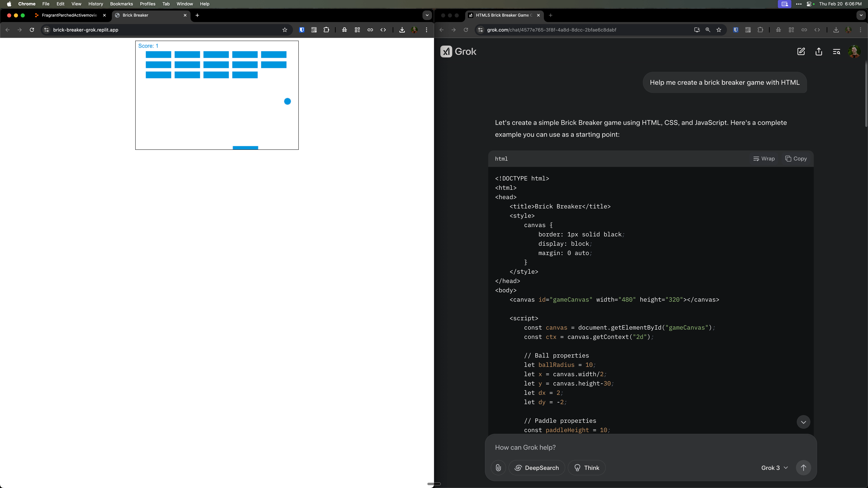The height and width of the screenshot is (488, 868).
Task: Click the site info icon in left address bar
Action: tap(46, 30)
